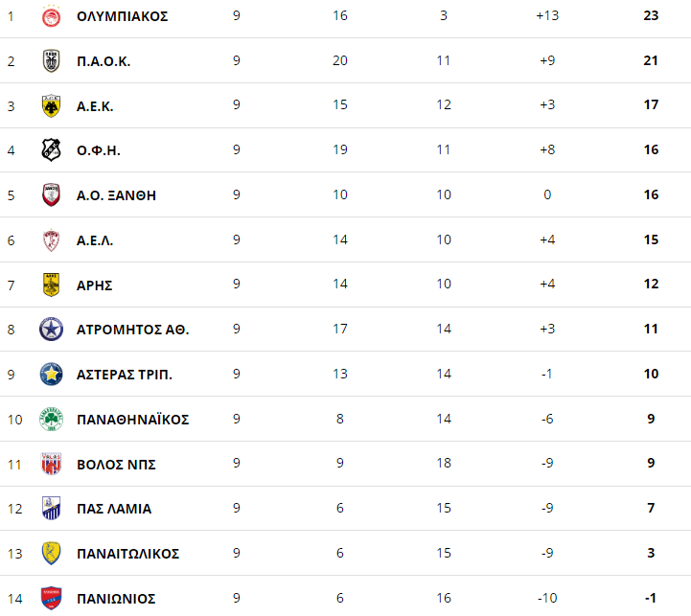Viewport: 691px width, 616px height.
Task: Click the Olympiakos team crest icon
Action: 51,16
